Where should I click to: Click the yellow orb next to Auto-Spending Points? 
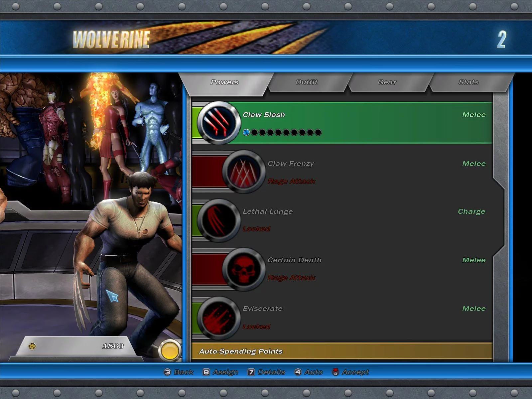(x=170, y=351)
